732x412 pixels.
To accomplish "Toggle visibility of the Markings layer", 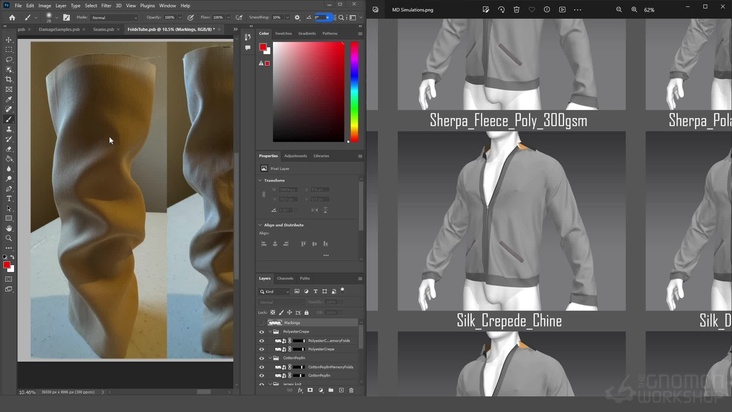I will click(261, 323).
